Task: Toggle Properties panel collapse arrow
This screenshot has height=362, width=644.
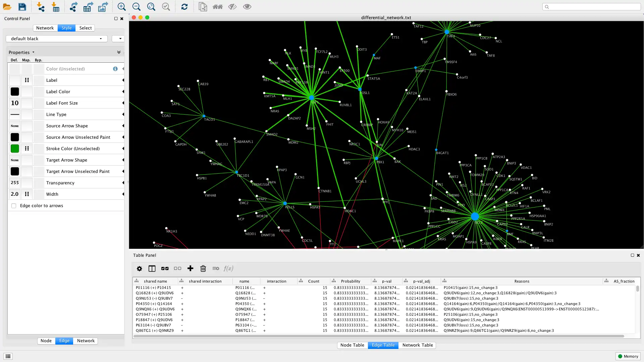Action: click(x=119, y=52)
